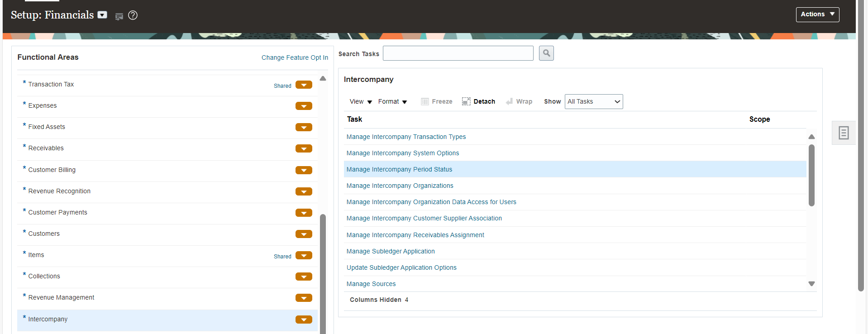Select Expenses functional area
The width and height of the screenshot is (868, 334).
pyautogui.click(x=43, y=105)
